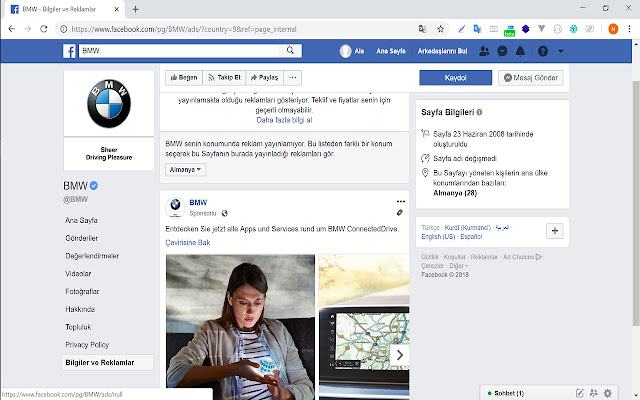Click the Kaydol button
This screenshot has width=640, height=400.
pyautogui.click(x=456, y=78)
